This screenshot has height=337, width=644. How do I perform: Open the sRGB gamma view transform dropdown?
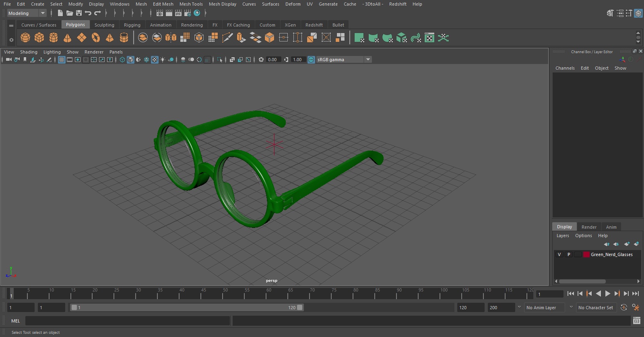344,60
